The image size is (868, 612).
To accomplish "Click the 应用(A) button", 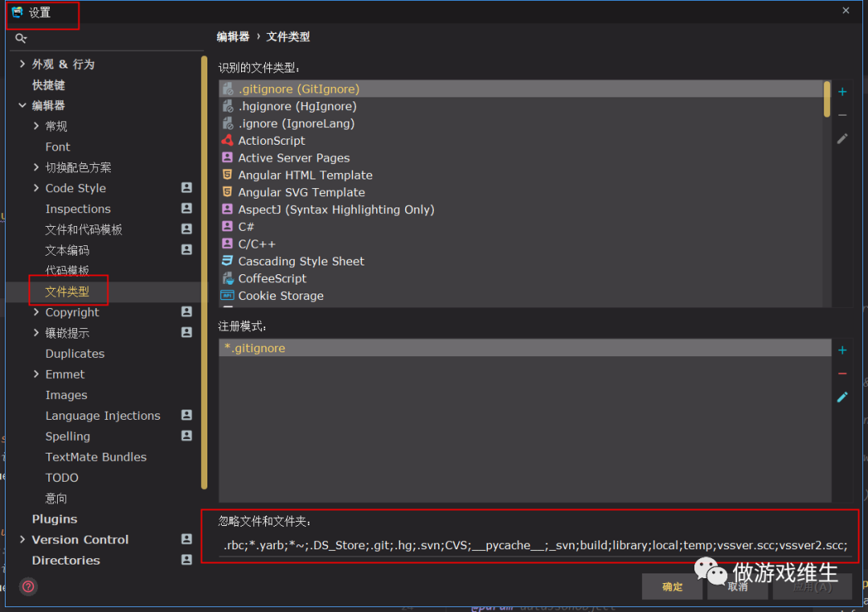I will 812,586.
